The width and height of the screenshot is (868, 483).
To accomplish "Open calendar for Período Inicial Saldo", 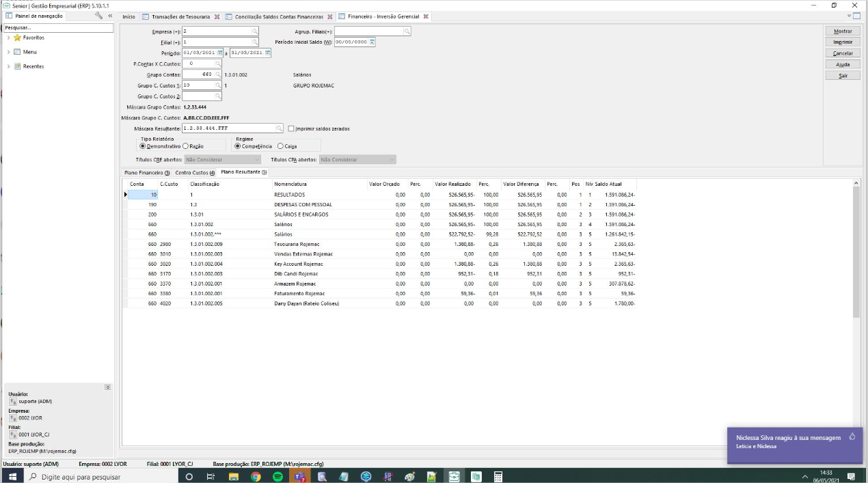I will tap(372, 42).
